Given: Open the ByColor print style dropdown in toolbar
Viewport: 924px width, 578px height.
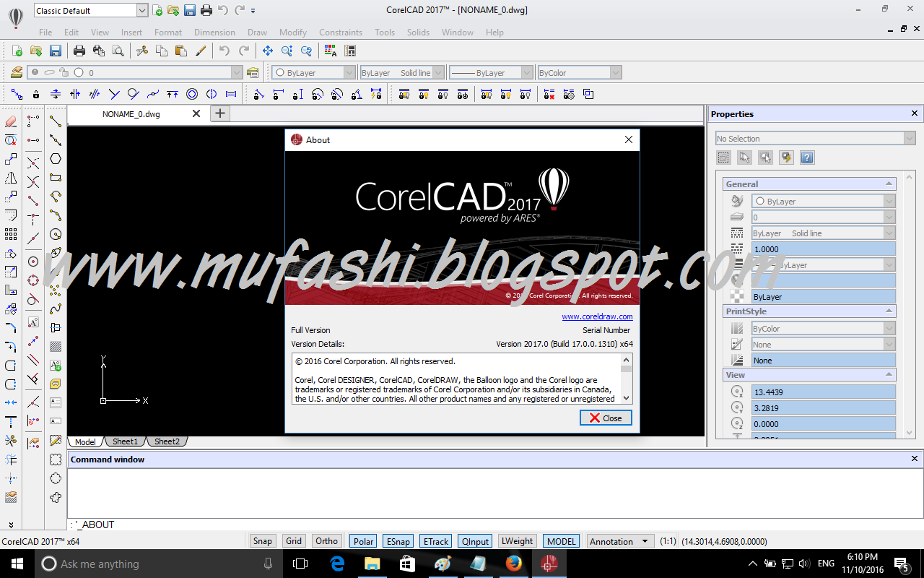Looking at the screenshot, I should pos(580,72).
